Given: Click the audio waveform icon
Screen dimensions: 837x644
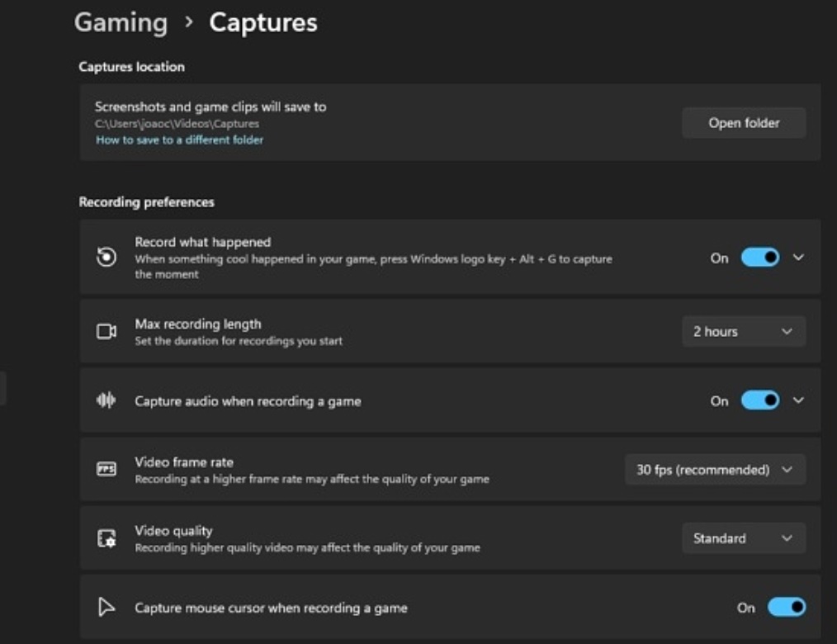Looking at the screenshot, I should click(x=106, y=400).
